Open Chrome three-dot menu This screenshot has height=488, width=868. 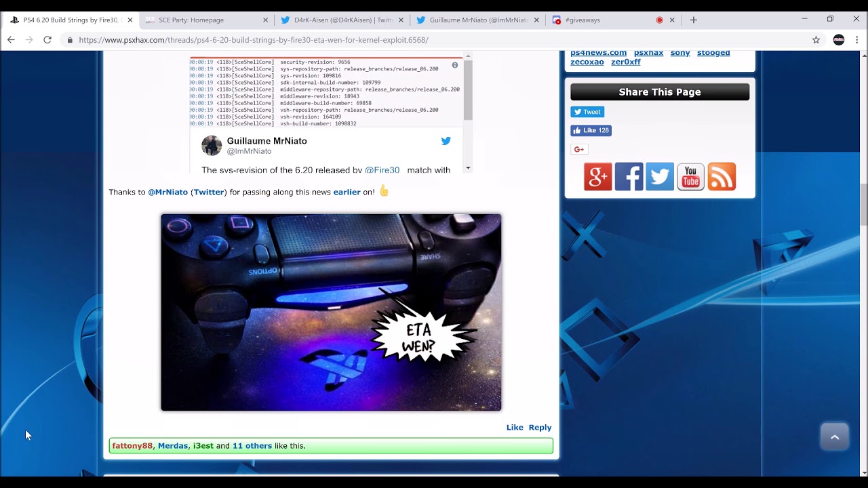pyautogui.click(x=856, y=40)
